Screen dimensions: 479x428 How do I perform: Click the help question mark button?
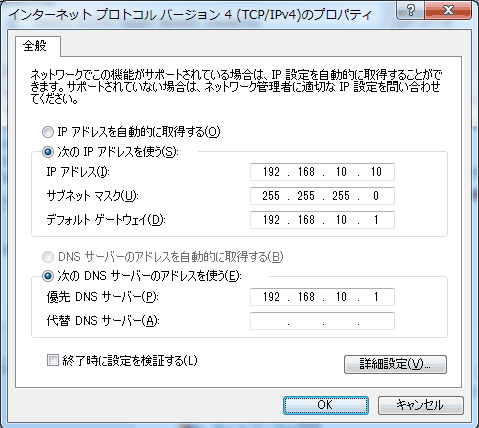pyautogui.click(x=411, y=10)
